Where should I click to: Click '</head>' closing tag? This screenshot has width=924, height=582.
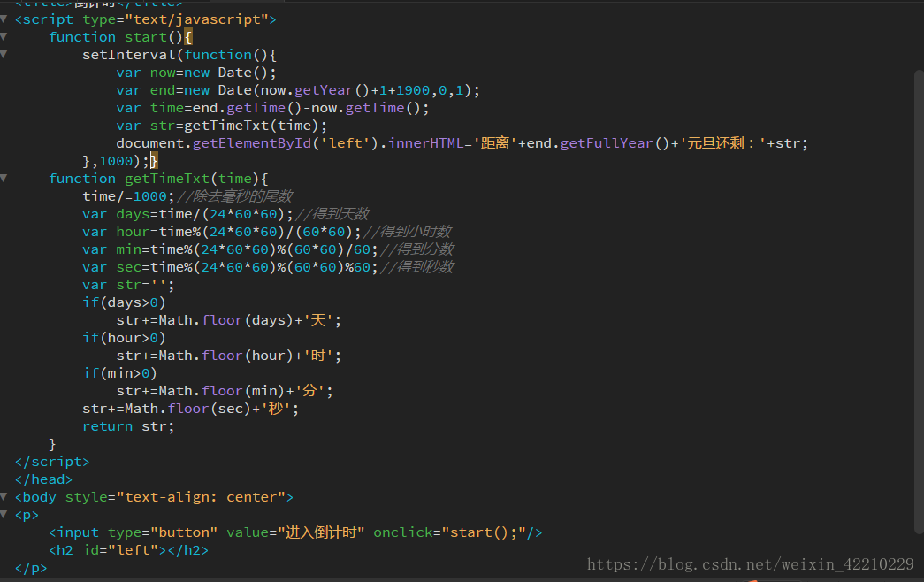coord(43,479)
